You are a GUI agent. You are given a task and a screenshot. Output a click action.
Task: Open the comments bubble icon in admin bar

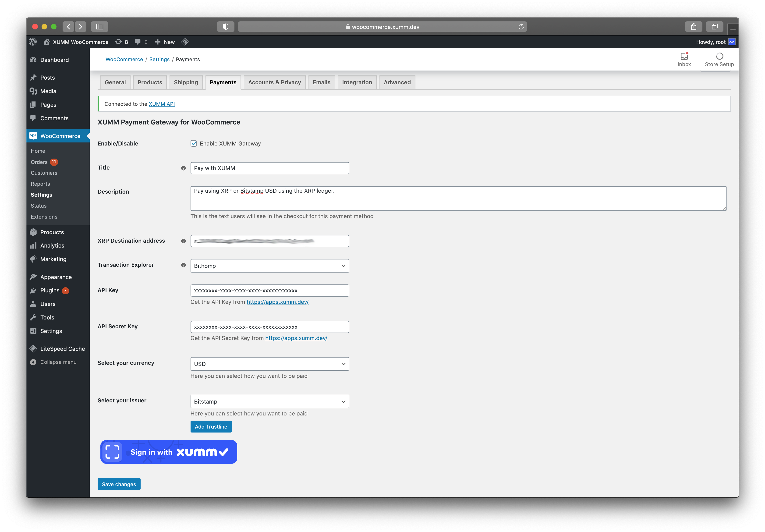138,42
